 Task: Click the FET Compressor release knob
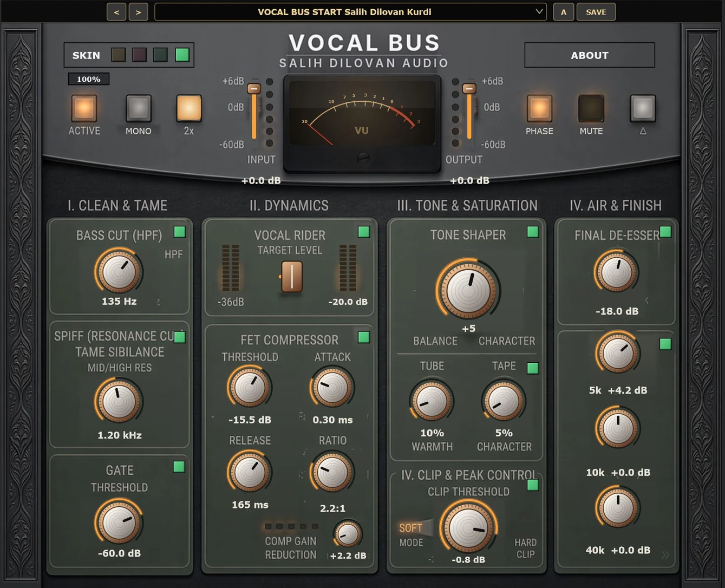pyautogui.click(x=250, y=472)
